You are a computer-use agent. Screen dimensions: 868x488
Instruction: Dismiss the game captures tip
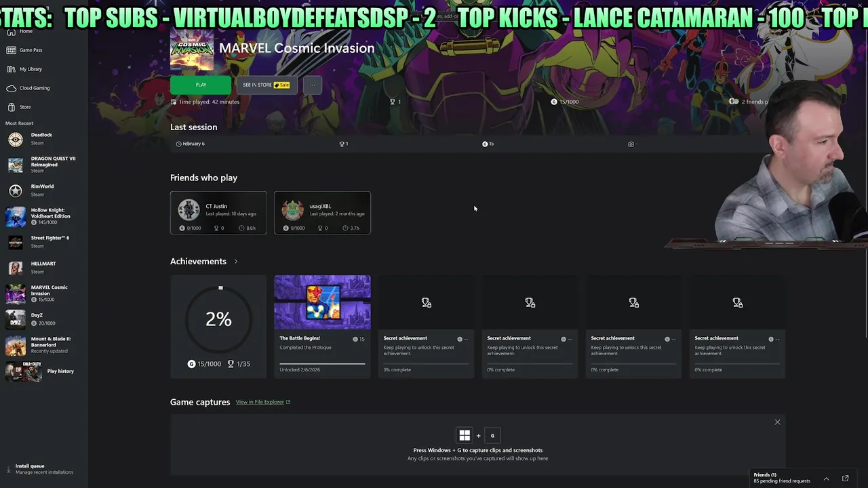point(777,422)
